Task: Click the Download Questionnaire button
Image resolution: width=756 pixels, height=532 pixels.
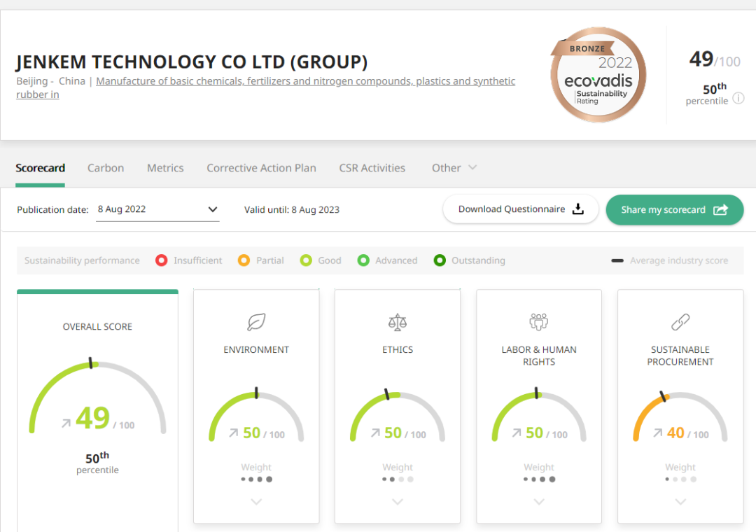Action: [521, 209]
